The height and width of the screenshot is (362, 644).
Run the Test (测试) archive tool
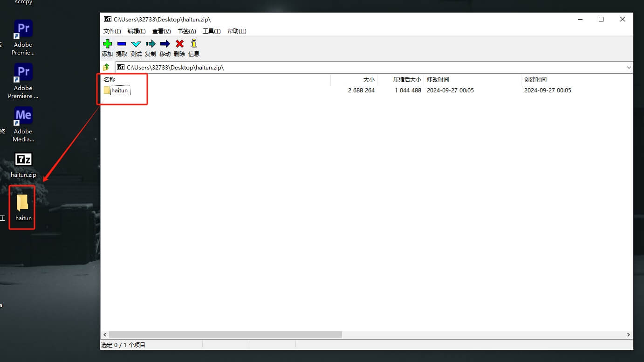point(136,44)
